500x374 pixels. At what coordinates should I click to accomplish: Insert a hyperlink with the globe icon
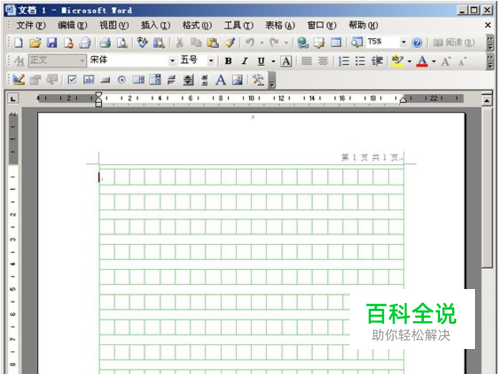(303, 43)
